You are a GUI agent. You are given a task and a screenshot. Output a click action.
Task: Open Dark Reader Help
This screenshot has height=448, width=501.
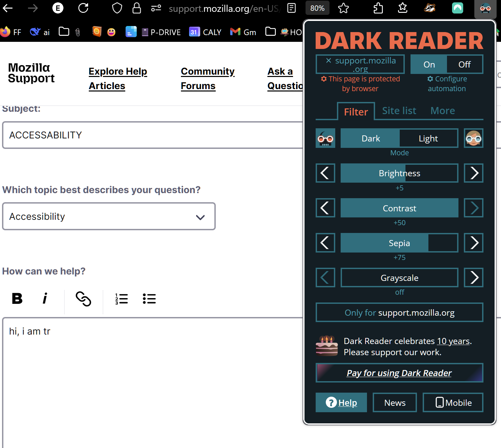click(x=341, y=402)
